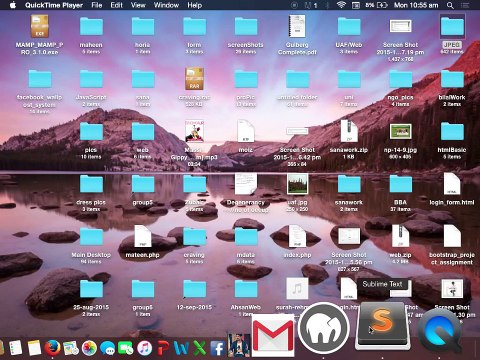
Task: Click the person photo in dock
Action: [x=238, y=346]
